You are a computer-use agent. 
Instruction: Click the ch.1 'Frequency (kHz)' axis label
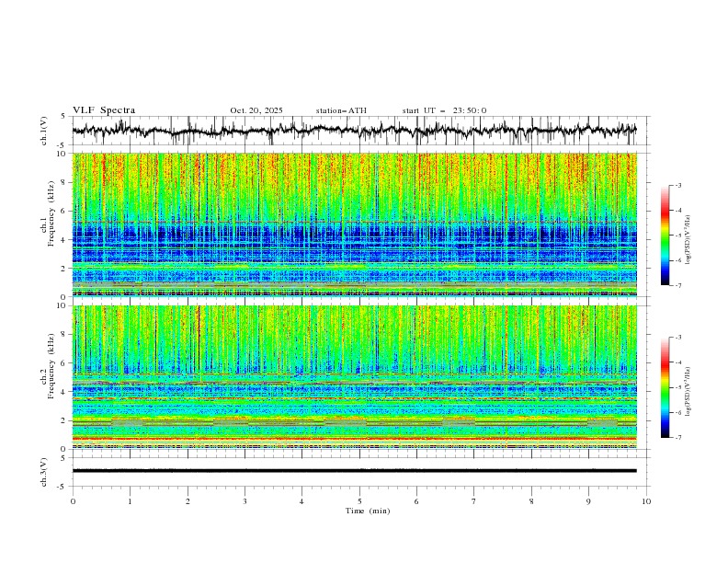tap(51, 213)
